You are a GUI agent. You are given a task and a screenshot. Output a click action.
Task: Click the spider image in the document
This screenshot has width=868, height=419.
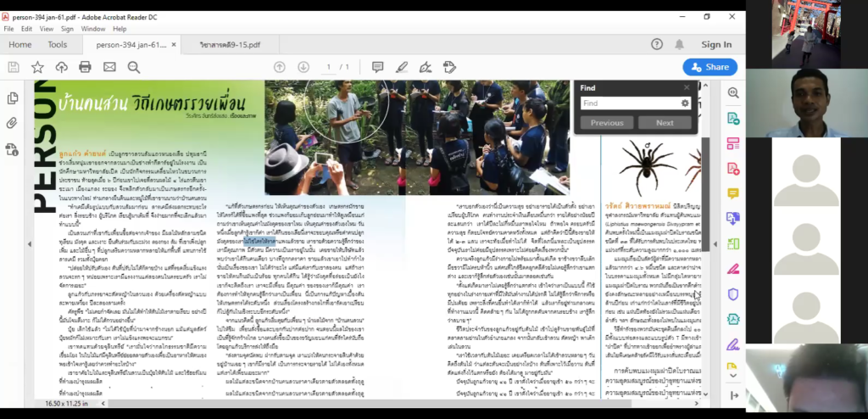(647, 168)
